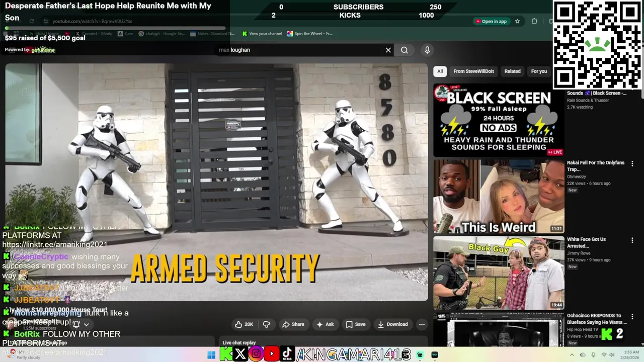Open the three-dot more actions menu under the video

[422, 324]
